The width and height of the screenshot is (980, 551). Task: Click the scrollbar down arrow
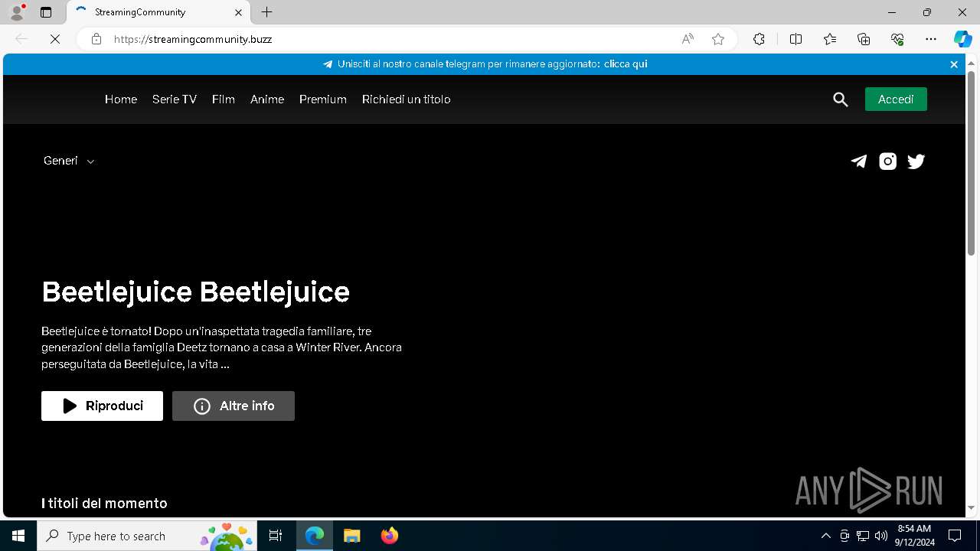point(972,508)
